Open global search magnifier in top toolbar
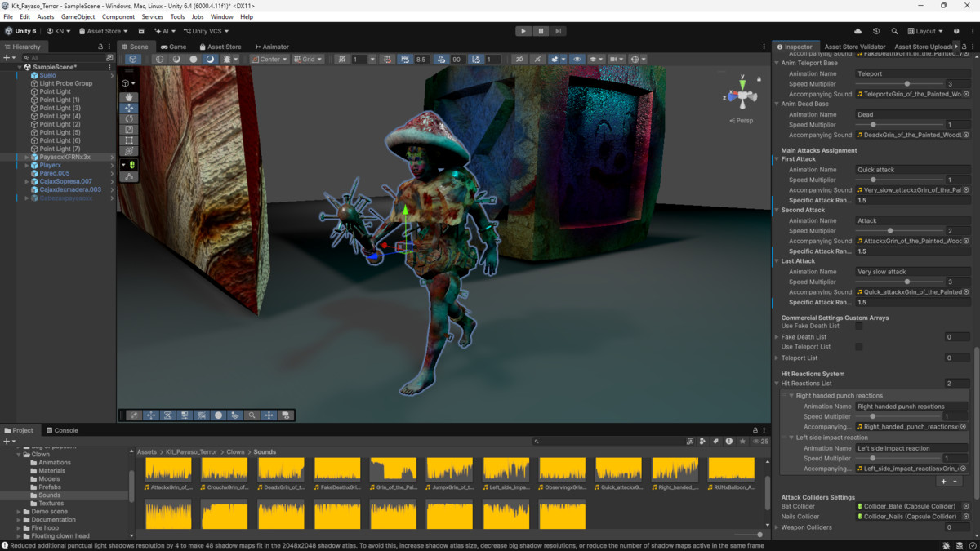 (894, 31)
